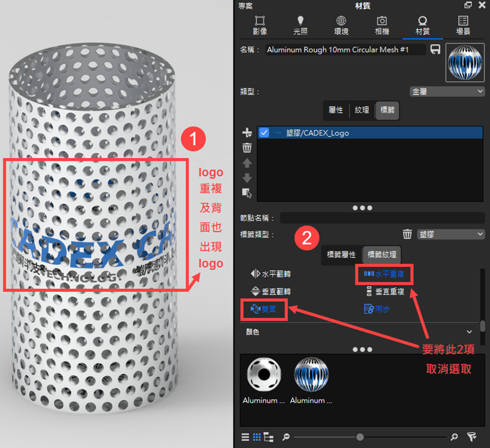Image resolution: width=490 pixels, height=448 pixels.
Task: Disable 水平重複 horizontal repeat
Action: (384, 274)
